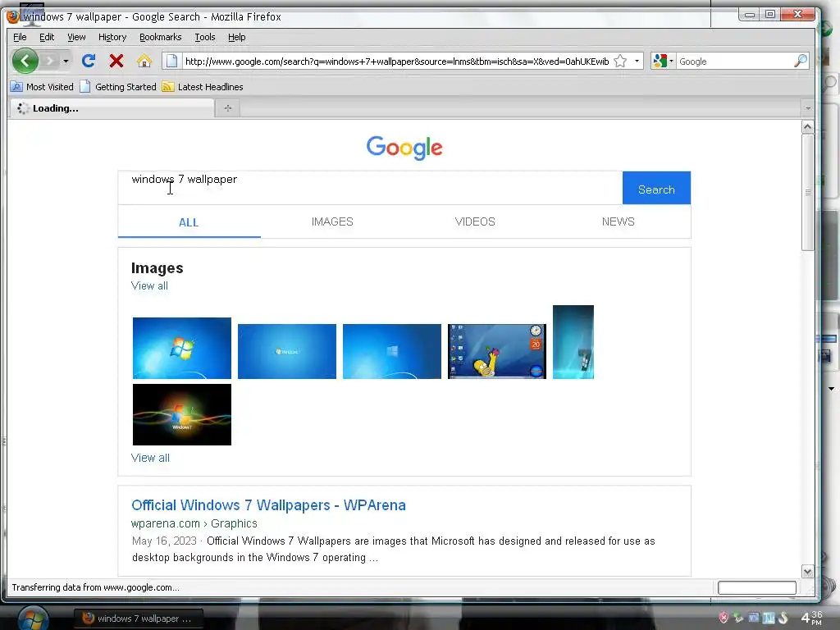Open the Latest Headlines feed bookmark
840x630 pixels.
[203, 87]
